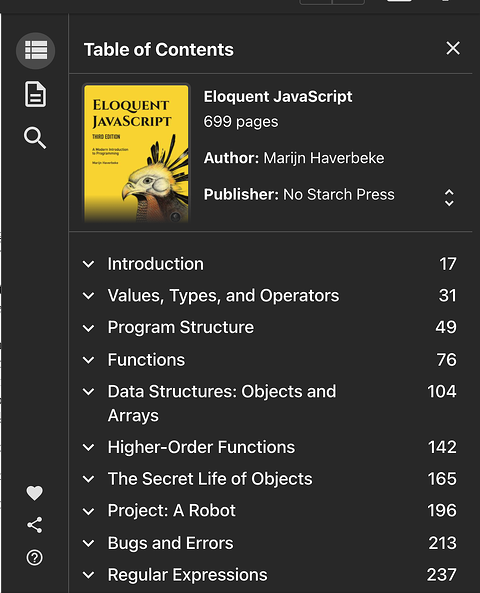Expand the Regular Expressions chevron
Viewport: 480px width, 593px height.
coord(89,575)
